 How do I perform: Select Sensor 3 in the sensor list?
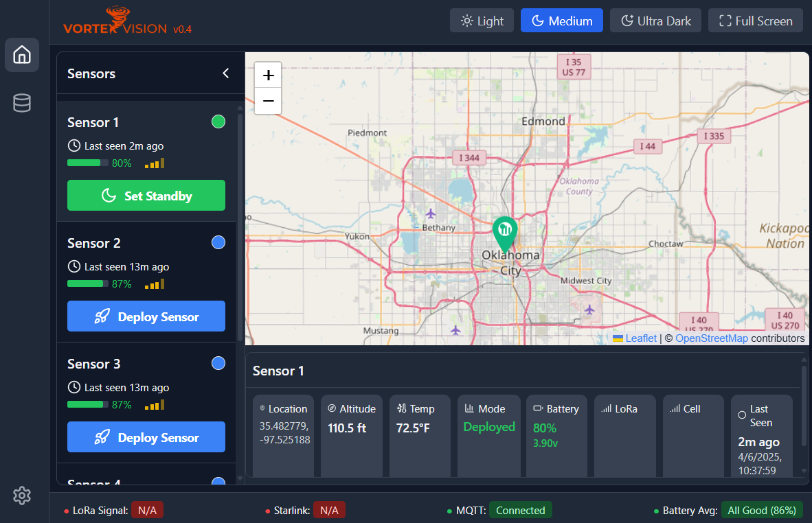[x=94, y=364]
